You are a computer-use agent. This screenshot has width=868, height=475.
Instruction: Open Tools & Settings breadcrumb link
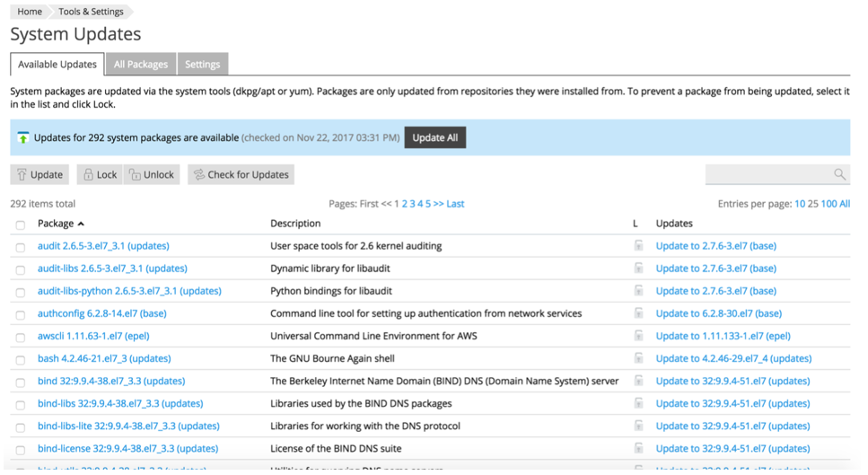[91, 12]
